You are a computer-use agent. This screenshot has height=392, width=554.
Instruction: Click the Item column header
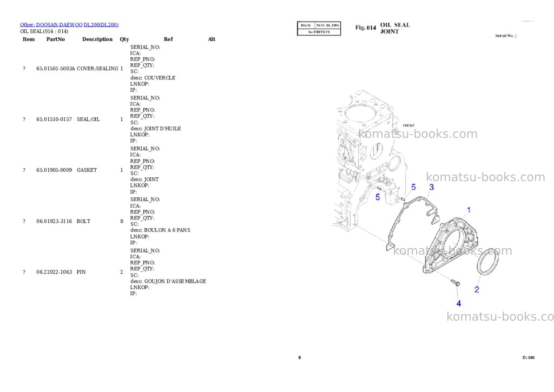point(29,39)
